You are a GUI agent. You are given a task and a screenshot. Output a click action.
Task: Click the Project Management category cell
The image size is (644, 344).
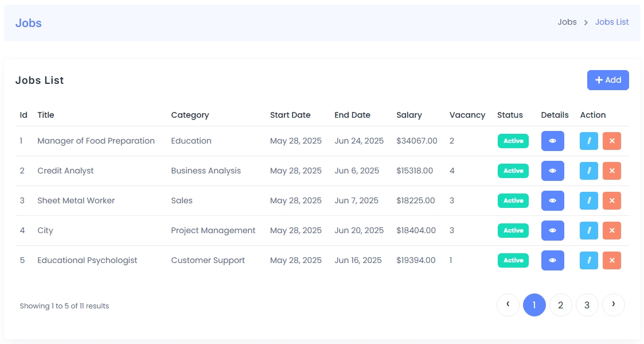pyautogui.click(x=213, y=230)
